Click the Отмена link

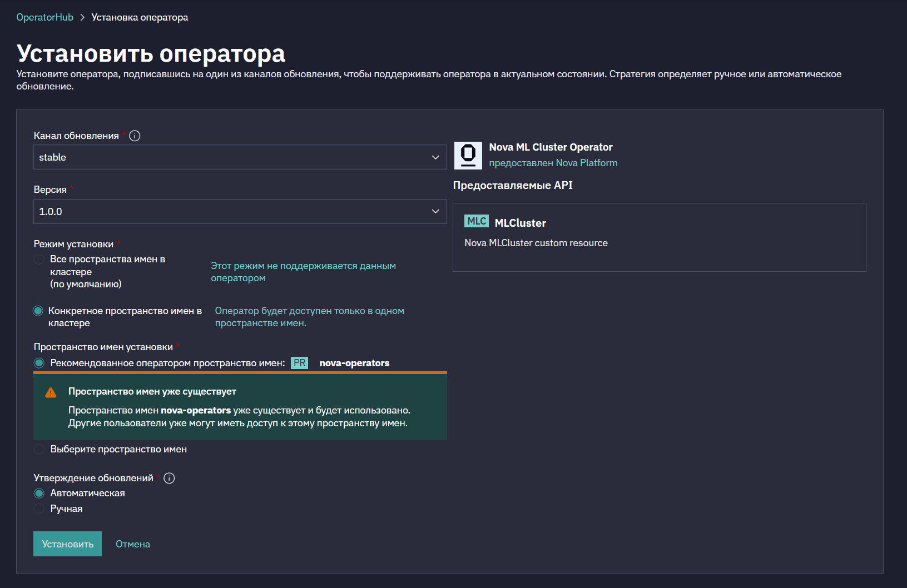(x=133, y=544)
